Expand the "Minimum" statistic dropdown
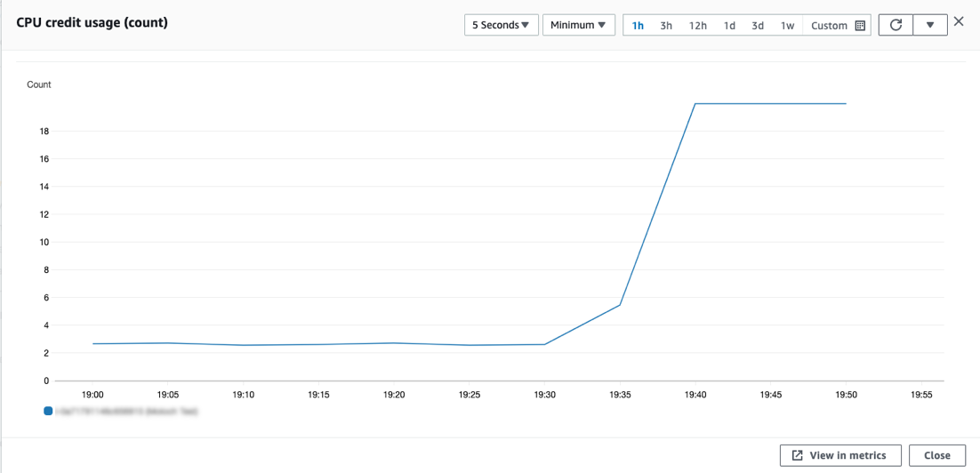 coord(578,25)
